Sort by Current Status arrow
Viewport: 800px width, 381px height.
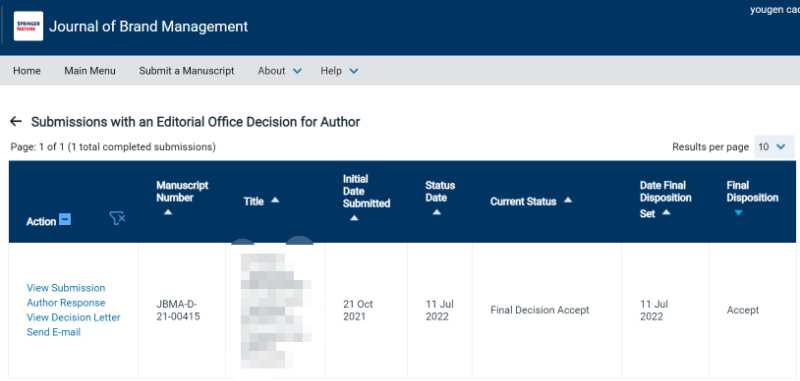568,200
